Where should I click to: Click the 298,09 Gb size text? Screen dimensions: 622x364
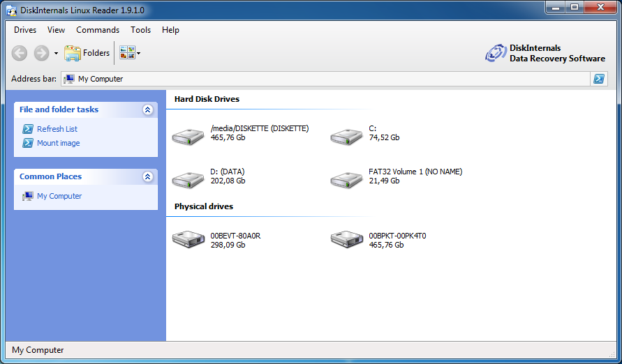(228, 245)
